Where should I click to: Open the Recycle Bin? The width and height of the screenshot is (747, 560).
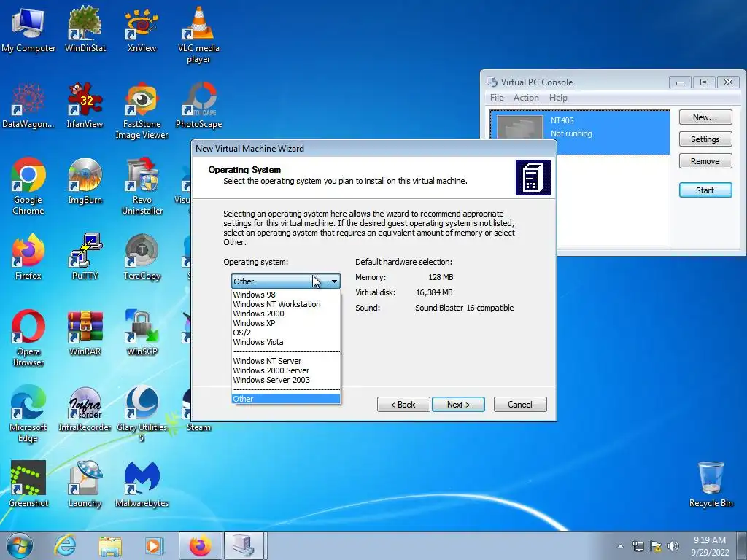(711, 485)
